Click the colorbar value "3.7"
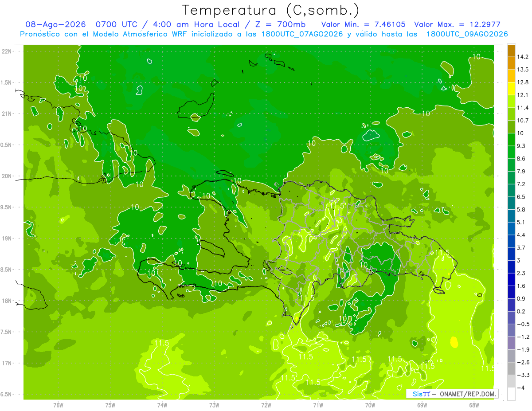The width and height of the screenshot is (532, 411). (521, 247)
